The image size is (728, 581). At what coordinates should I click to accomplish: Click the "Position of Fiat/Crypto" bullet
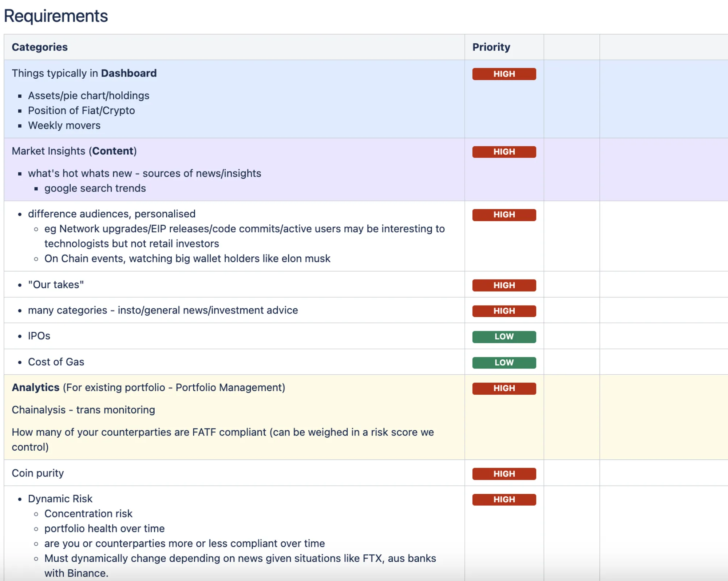(81, 110)
